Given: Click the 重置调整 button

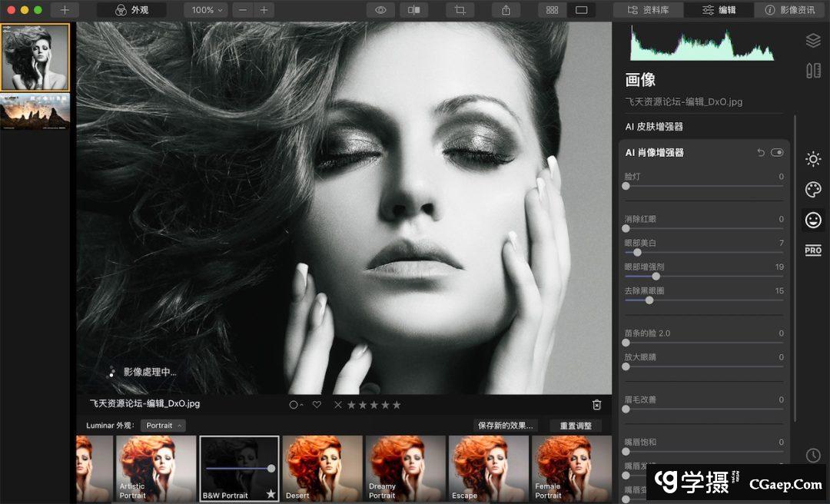Looking at the screenshot, I should point(576,426).
